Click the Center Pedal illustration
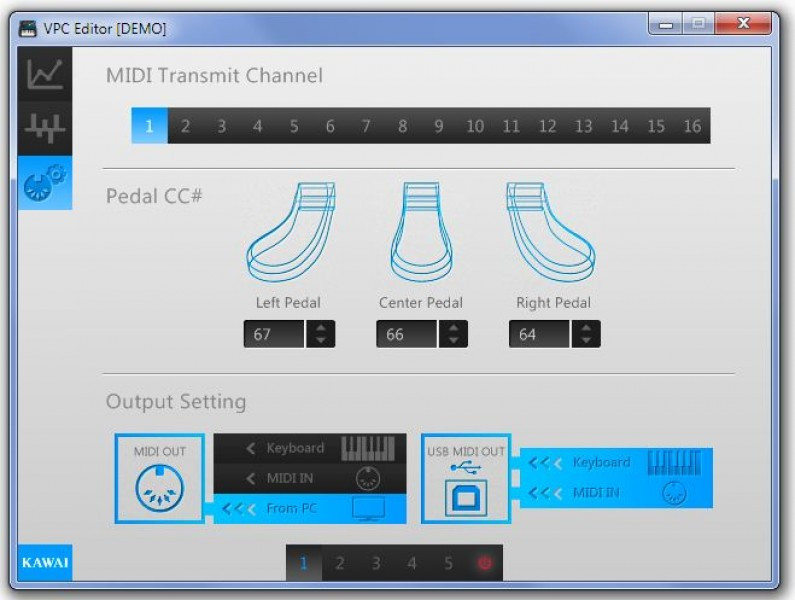The image size is (795, 600). 421,232
